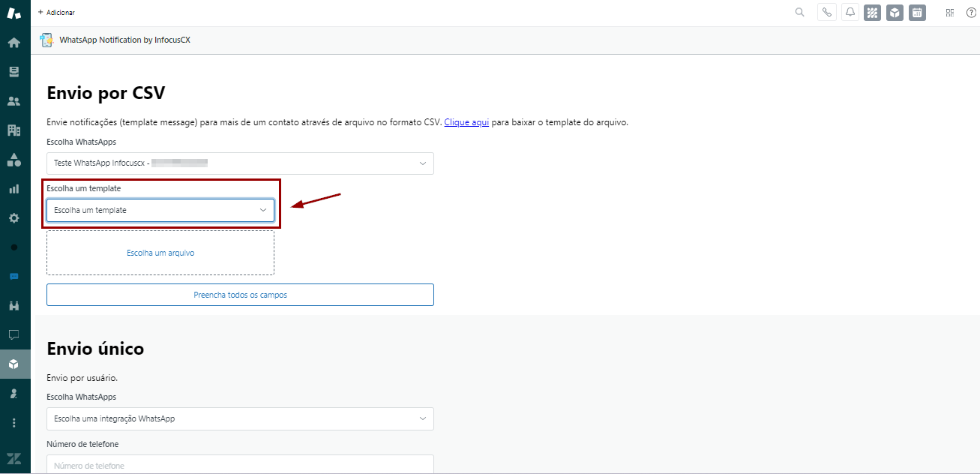Click the phone call icon in top bar

[826, 13]
